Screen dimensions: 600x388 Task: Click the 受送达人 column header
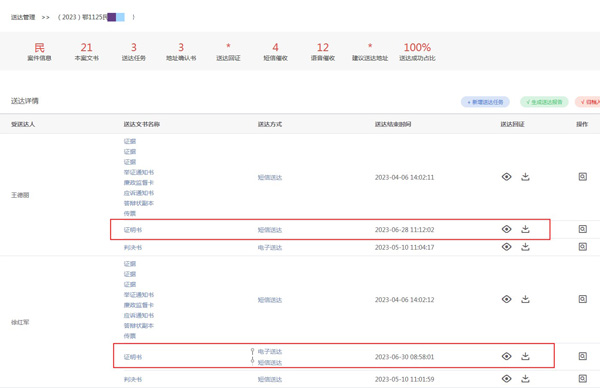tap(23, 124)
